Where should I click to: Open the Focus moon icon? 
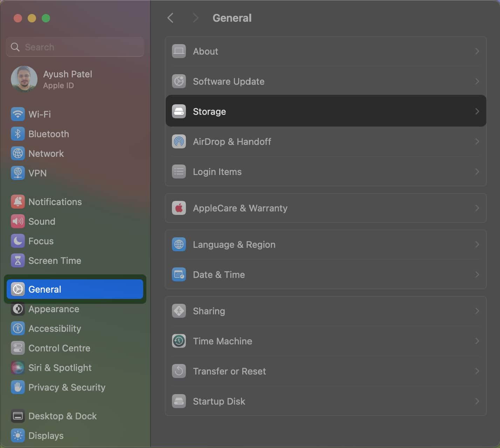point(18,241)
